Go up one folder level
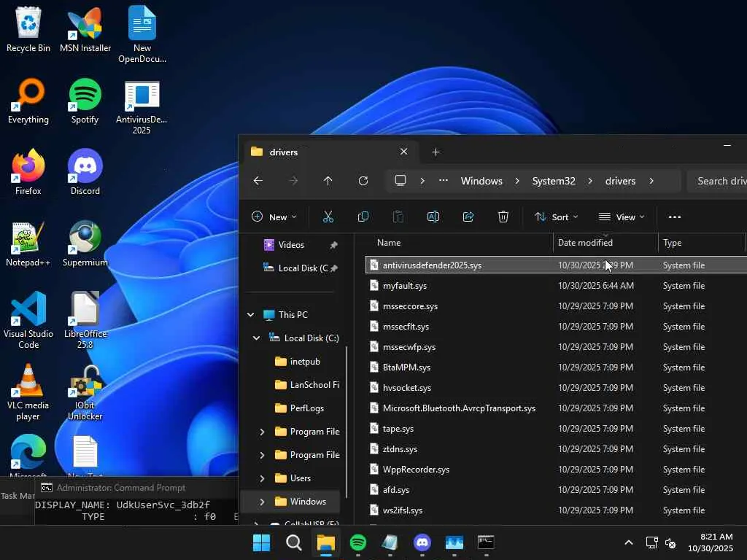 (328, 181)
